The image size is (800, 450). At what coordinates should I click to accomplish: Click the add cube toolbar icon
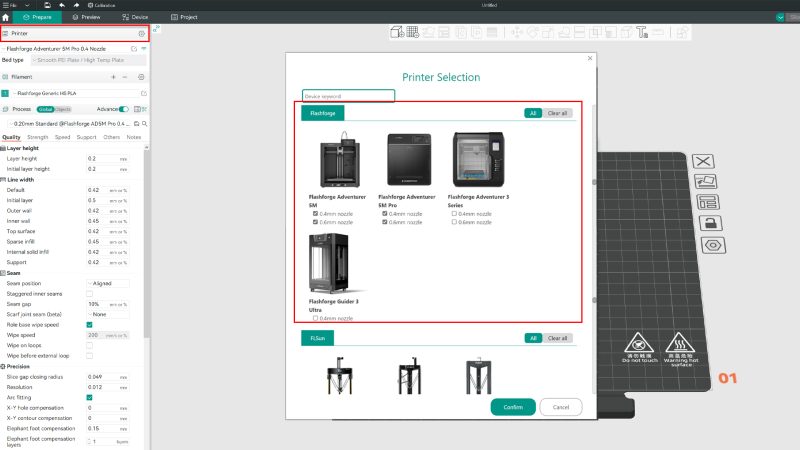click(x=397, y=33)
